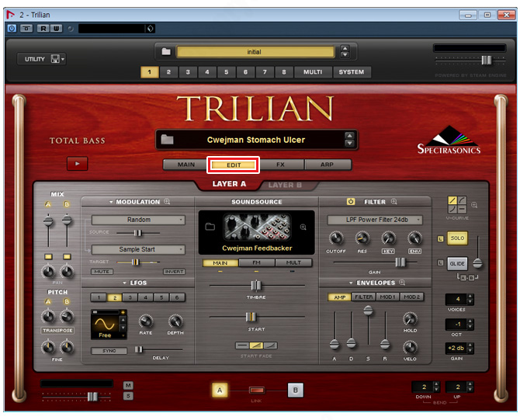The image size is (520, 420).
Task: Zoom into the Modulation section magnifier
Action: point(167,201)
